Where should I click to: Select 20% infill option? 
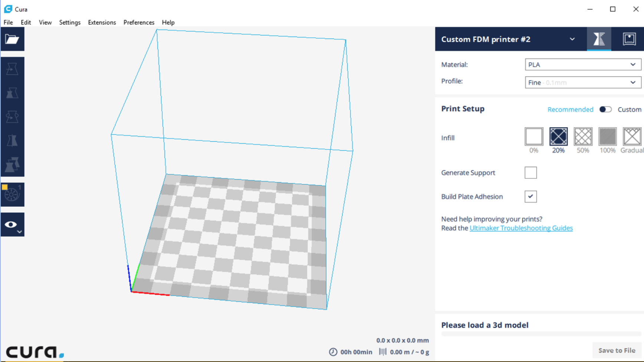pyautogui.click(x=558, y=136)
